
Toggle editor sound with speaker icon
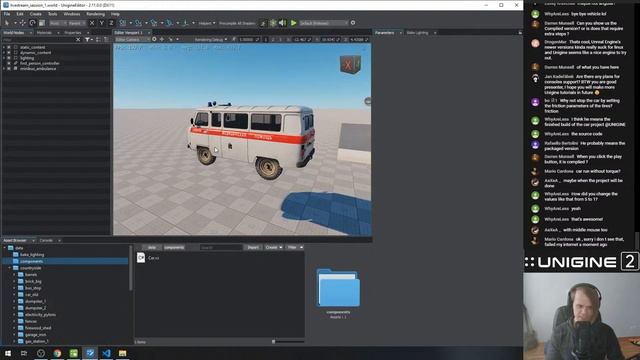pos(282,23)
